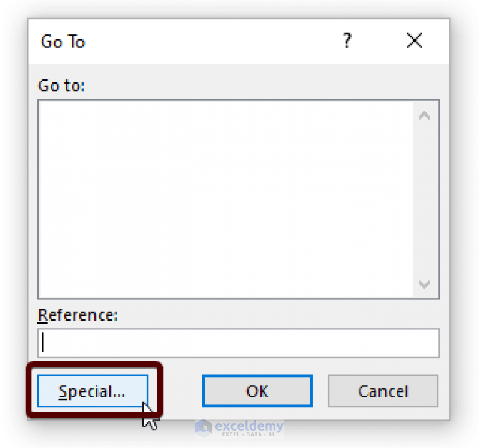Click the question mark help icon
Screen dimensions: 479x448
tap(347, 41)
